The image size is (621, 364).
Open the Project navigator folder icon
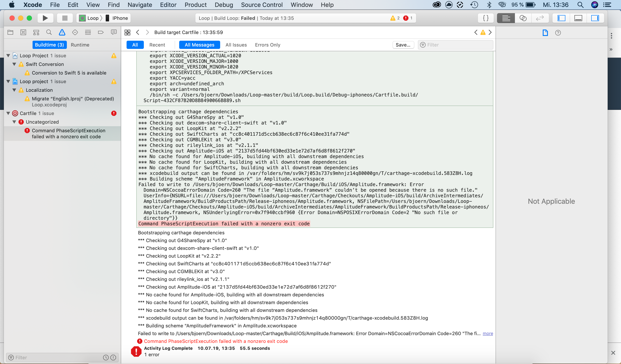pyautogui.click(x=10, y=32)
